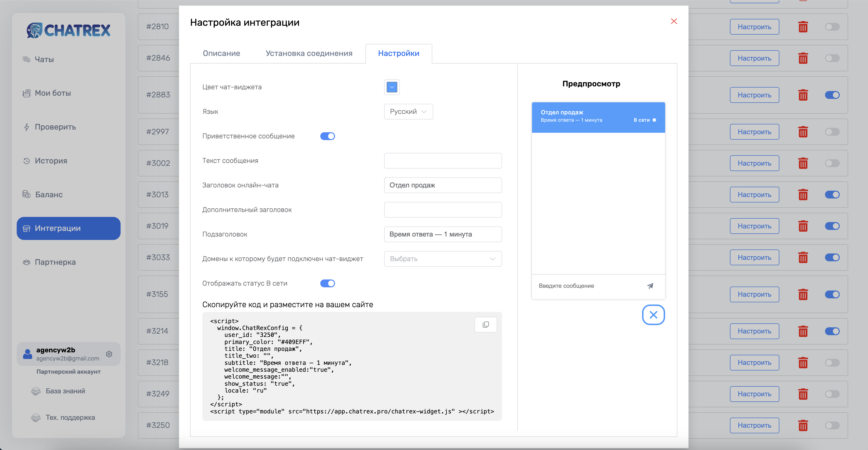
Task: Enable integration #2810 switch
Action: tap(832, 27)
